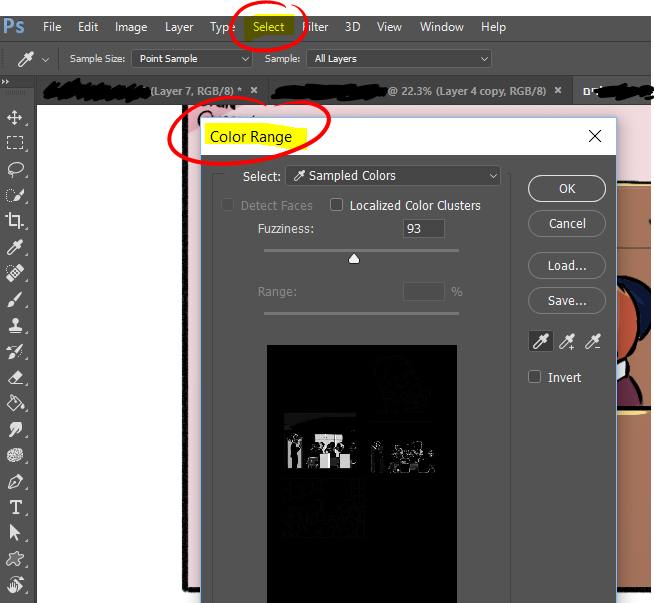The height and width of the screenshot is (603, 654).
Task: Select the Sponge tool
Action: [x=15, y=455]
